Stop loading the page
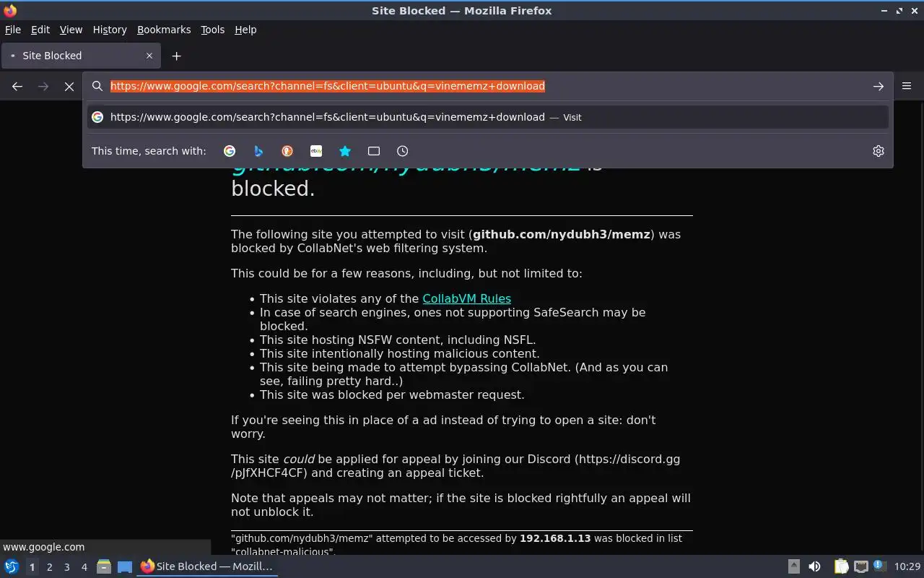 pos(69,86)
